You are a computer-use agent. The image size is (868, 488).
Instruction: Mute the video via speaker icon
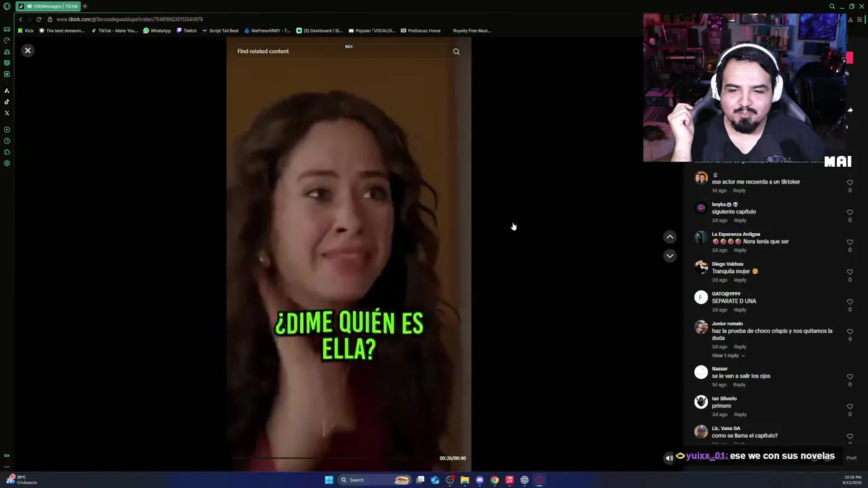point(669,458)
